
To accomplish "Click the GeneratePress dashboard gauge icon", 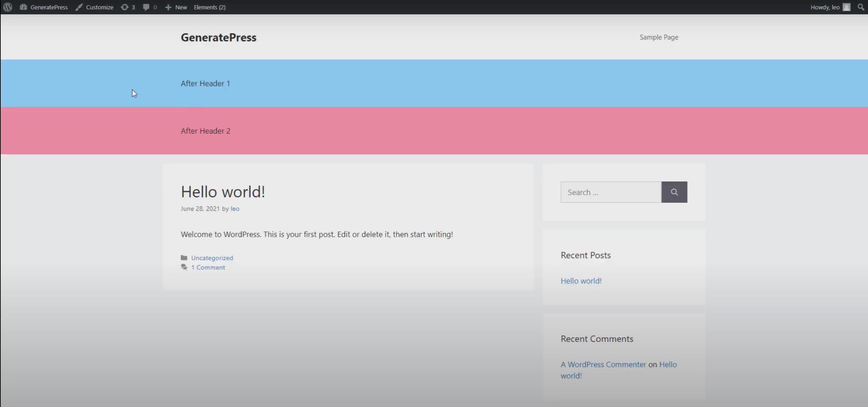I will click(x=23, y=7).
